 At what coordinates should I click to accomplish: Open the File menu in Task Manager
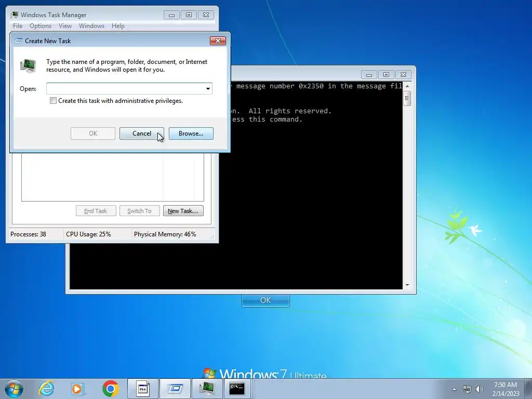18,26
